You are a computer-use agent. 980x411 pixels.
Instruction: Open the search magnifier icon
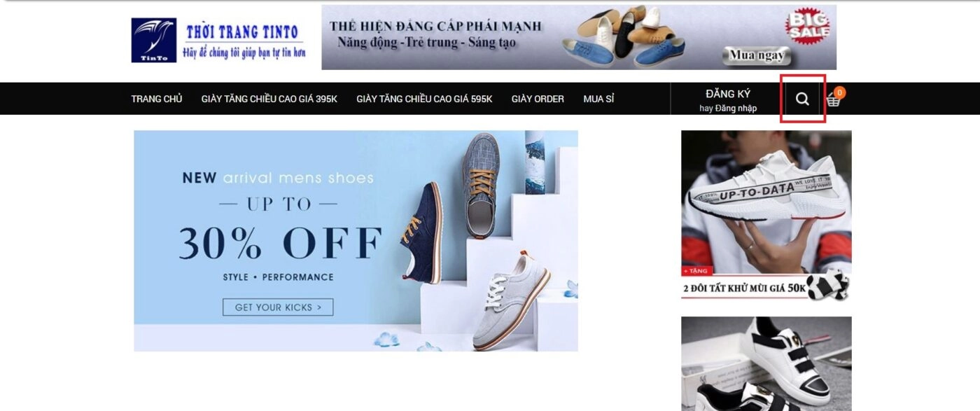pos(802,99)
